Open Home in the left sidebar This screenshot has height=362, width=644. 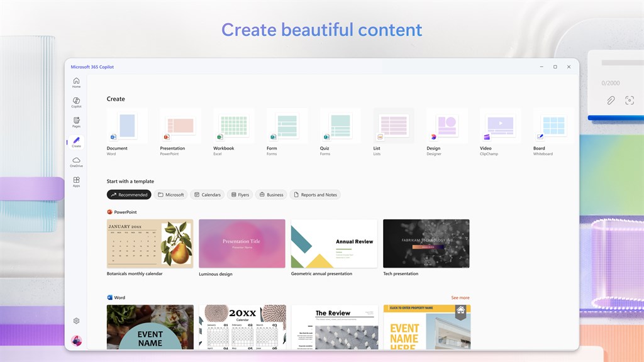[76, 82]
